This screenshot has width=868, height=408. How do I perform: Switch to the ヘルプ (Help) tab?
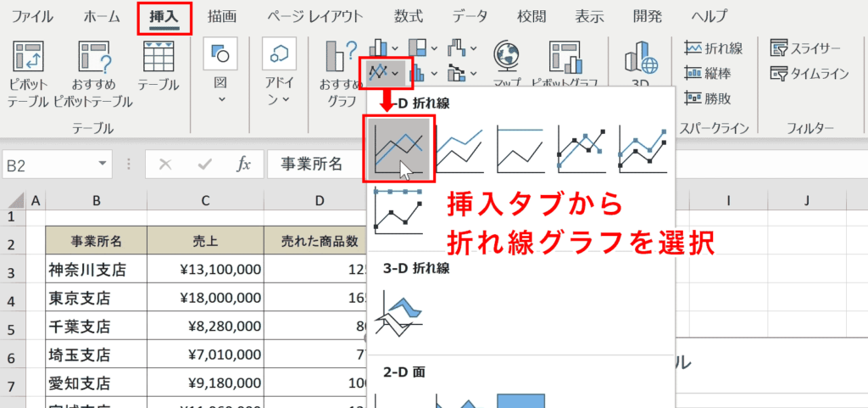tap(709, 17)
